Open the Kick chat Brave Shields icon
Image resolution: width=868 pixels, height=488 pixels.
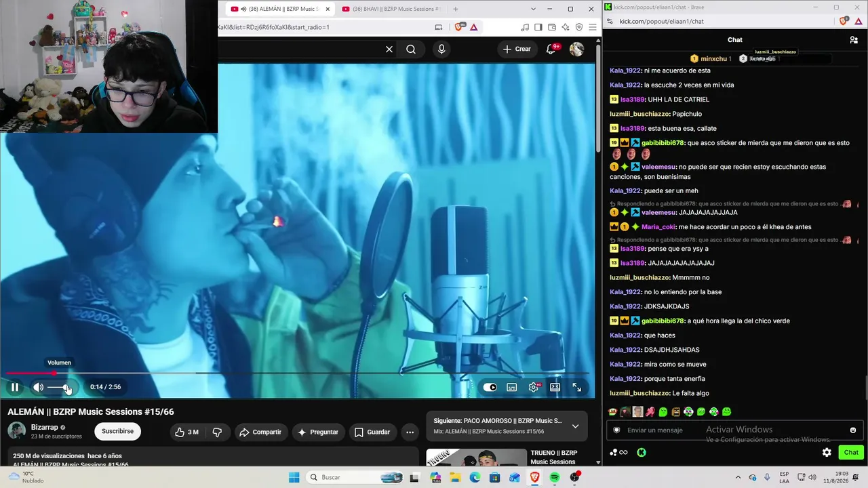point(844,21)
